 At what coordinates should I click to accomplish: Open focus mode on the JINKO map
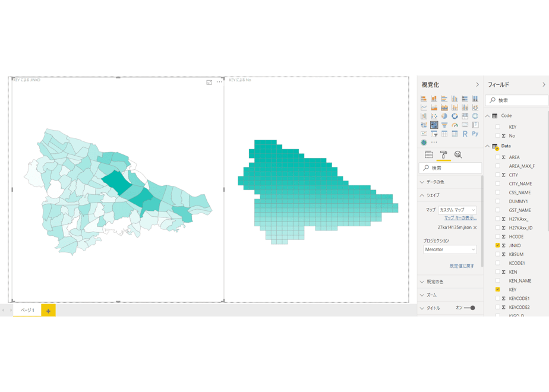tap(209, 82)
